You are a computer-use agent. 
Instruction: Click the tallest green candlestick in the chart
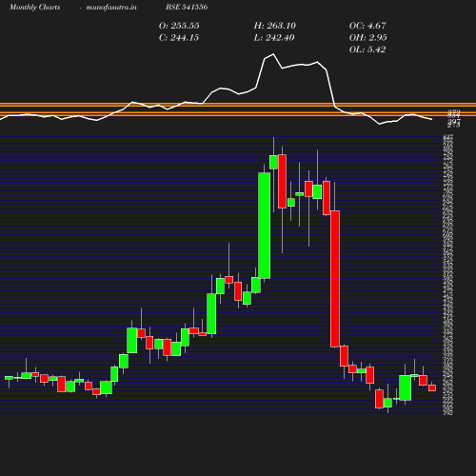click(x=265, y=226)
